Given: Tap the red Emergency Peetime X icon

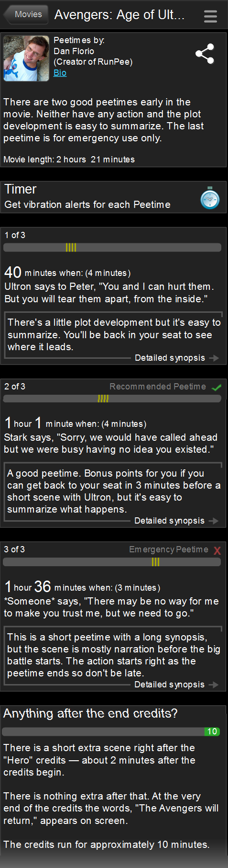Looking at the screenshot, I should 217,550.
